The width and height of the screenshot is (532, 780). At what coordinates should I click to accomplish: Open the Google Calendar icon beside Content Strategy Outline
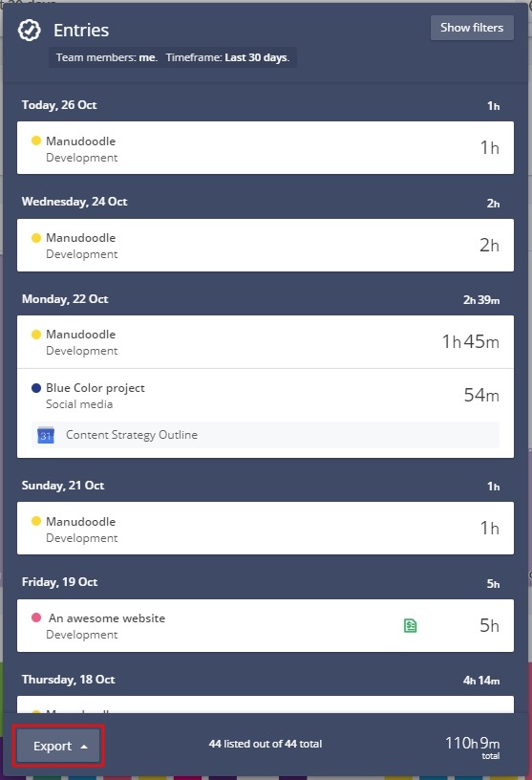click(x=46, y=435)
